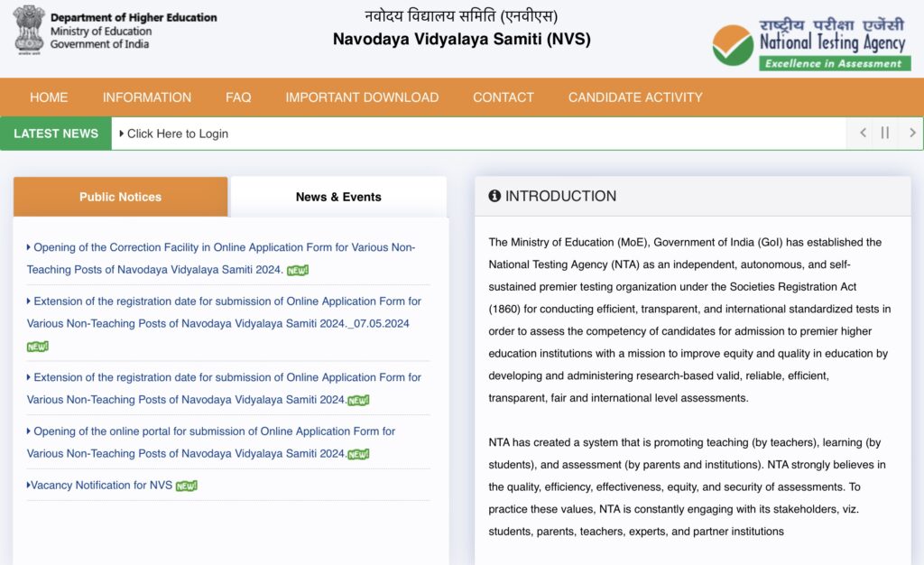Open the HOME menu item

pos(49,97)
